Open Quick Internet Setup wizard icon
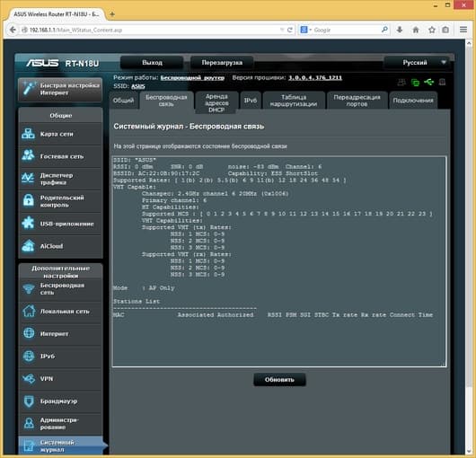This screenshot has height=458, width=476. (30, 89)
